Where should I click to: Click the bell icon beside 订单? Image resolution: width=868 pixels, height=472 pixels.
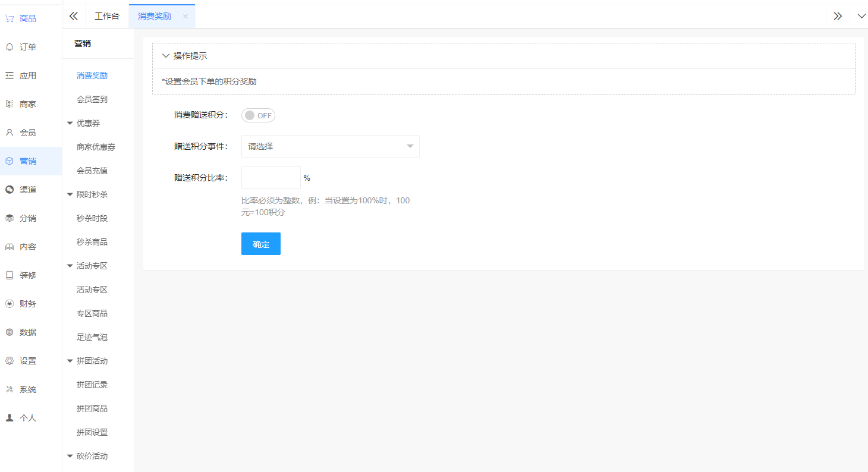point(10,47)
